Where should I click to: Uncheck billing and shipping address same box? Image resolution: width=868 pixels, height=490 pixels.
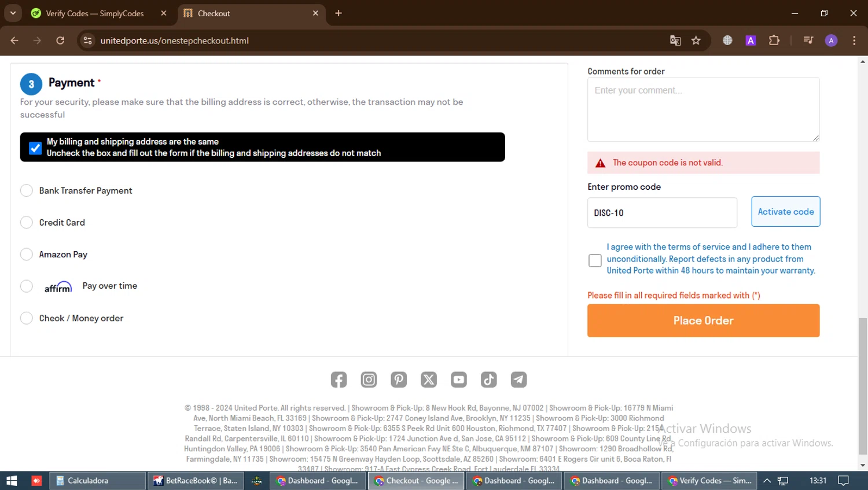pos(35,148)
